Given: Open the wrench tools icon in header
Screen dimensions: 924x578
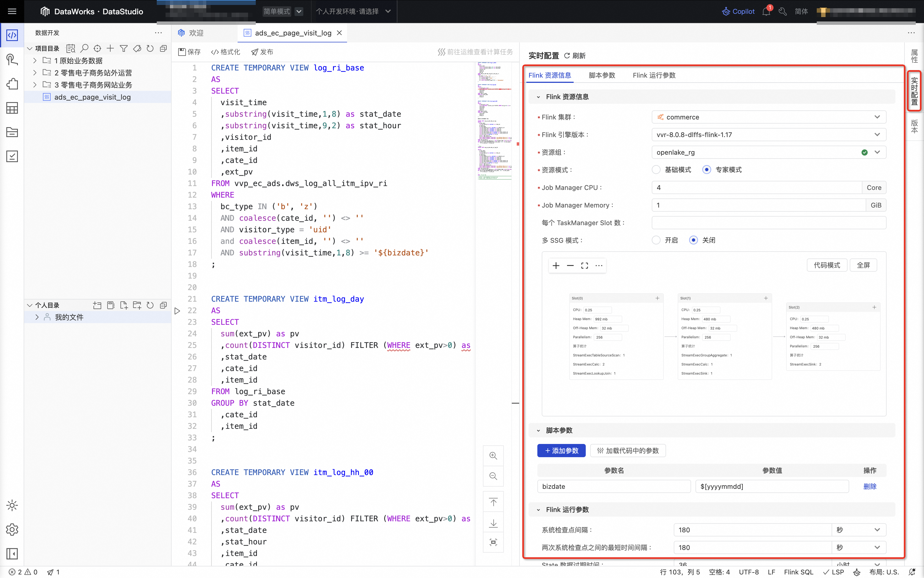Looking at the screenshot, I should [783, 12].
